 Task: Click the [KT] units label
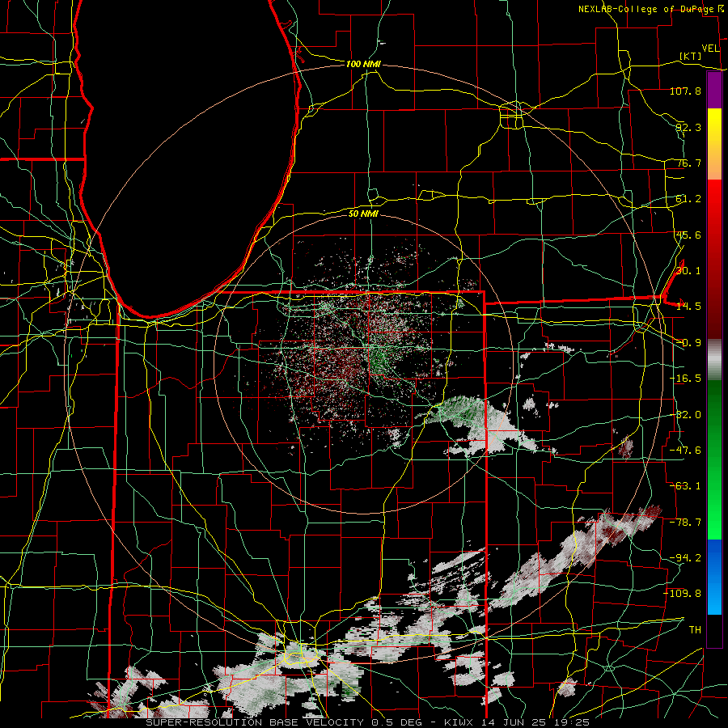pos(691,56)
